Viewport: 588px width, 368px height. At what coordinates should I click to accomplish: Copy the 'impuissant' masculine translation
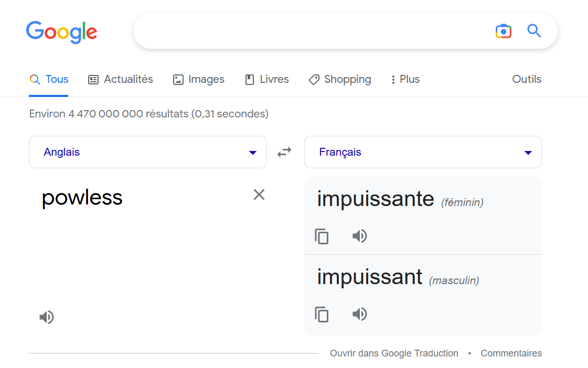click(322, 315)
